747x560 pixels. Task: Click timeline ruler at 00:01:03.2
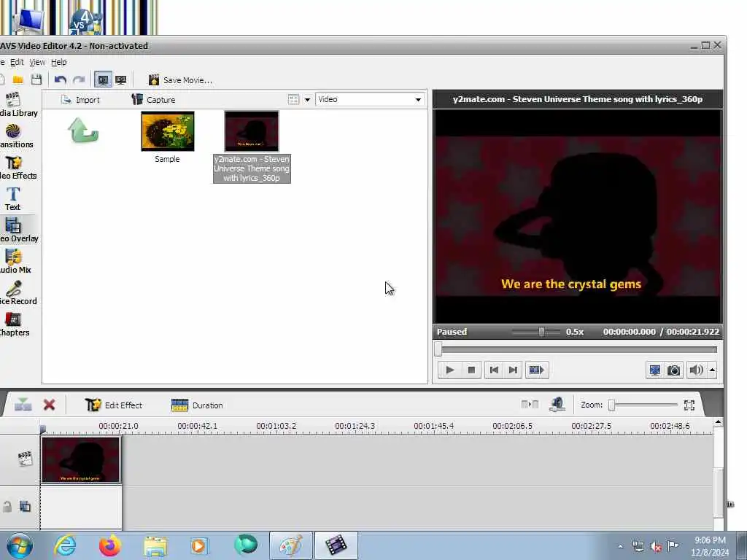276,426
